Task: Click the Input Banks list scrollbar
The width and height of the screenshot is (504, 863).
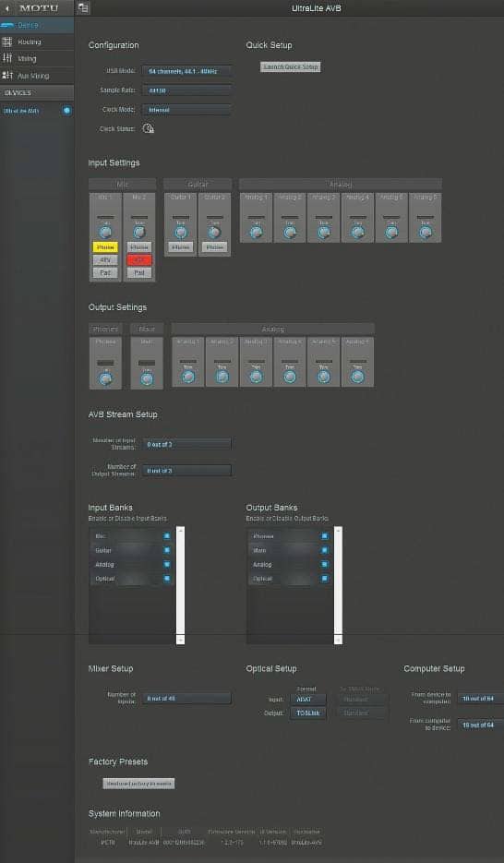Action: (x=181, y=585)
